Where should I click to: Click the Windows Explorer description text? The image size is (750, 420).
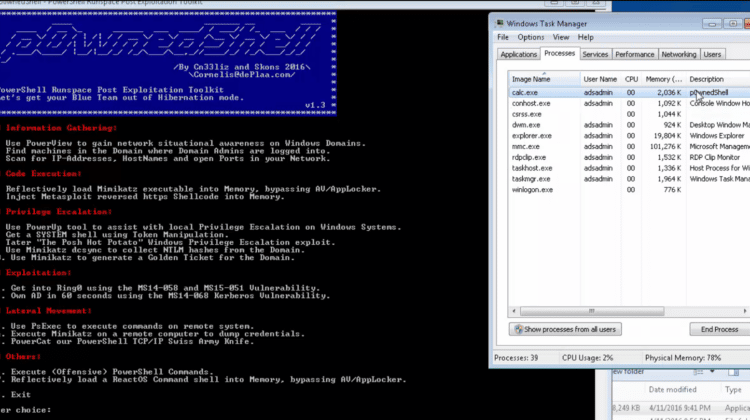coord(717,136)
